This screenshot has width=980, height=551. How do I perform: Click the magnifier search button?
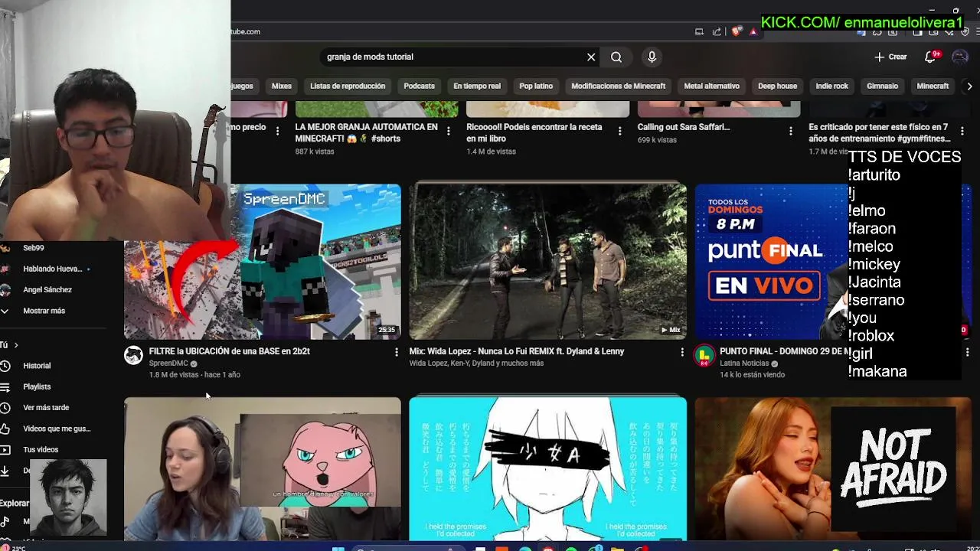pyautogui.click(x=616, y=57)
